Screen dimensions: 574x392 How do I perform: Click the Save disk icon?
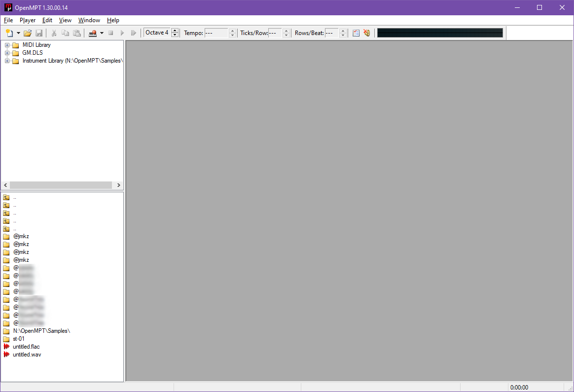(x=39, y=33)
